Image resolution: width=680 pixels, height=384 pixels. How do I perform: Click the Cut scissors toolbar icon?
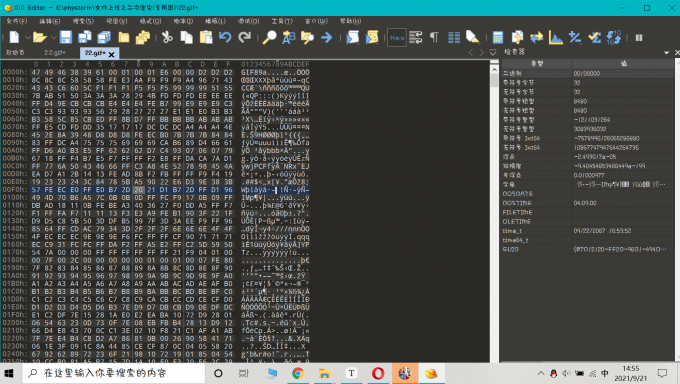click(x=167, y=37)
